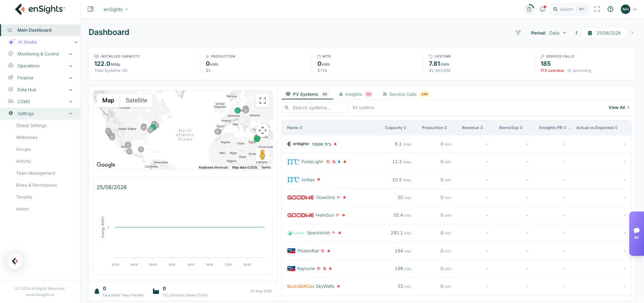Go to the previous date period
Viewport: 644px width, 303px height.
point(577,33)
